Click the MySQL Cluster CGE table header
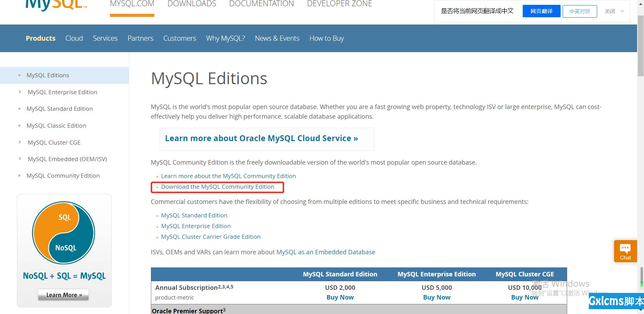The width and height of the screenshot is (644, 314). (525, 274)
